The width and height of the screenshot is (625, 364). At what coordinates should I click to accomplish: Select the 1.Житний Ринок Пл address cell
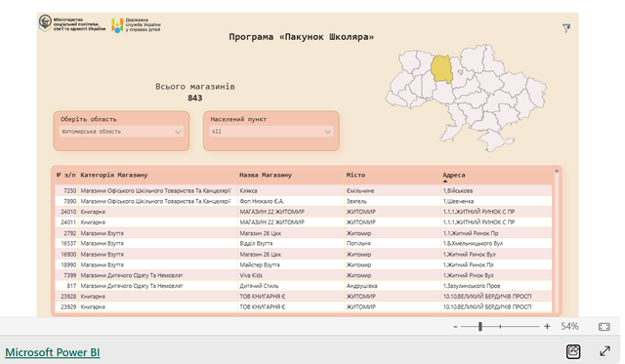pos(497,264)
